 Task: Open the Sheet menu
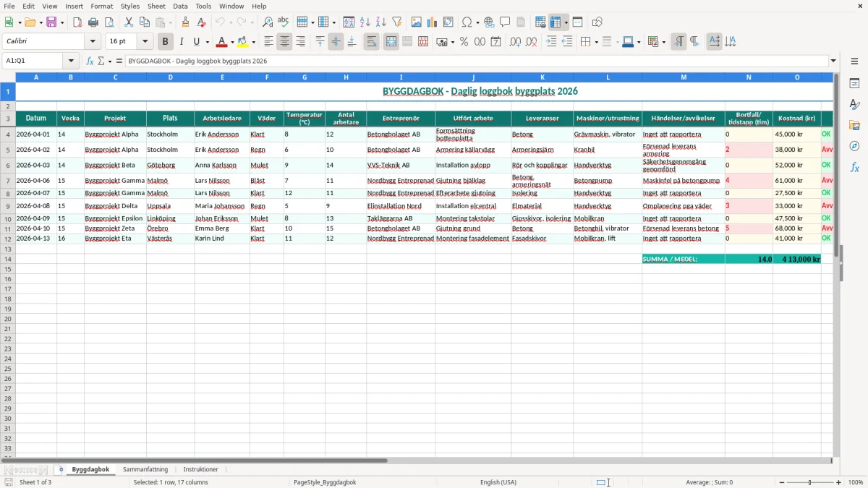click(x=156, y=6)
